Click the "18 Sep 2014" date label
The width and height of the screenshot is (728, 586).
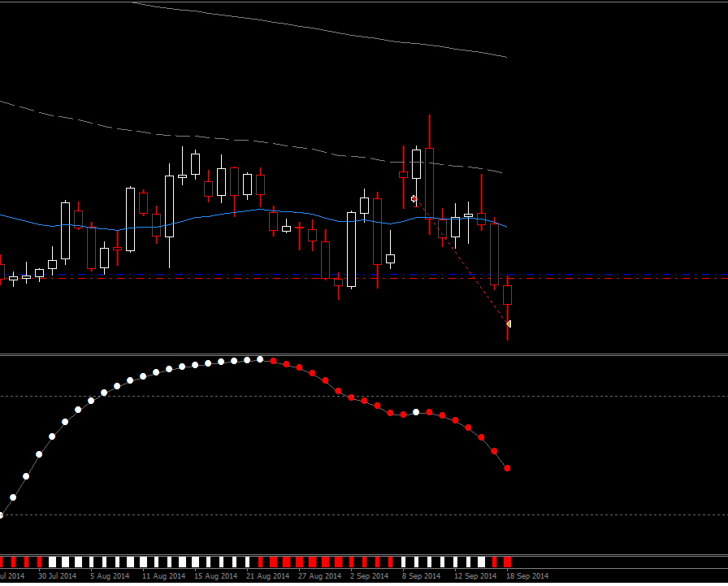tap(527, 575)
